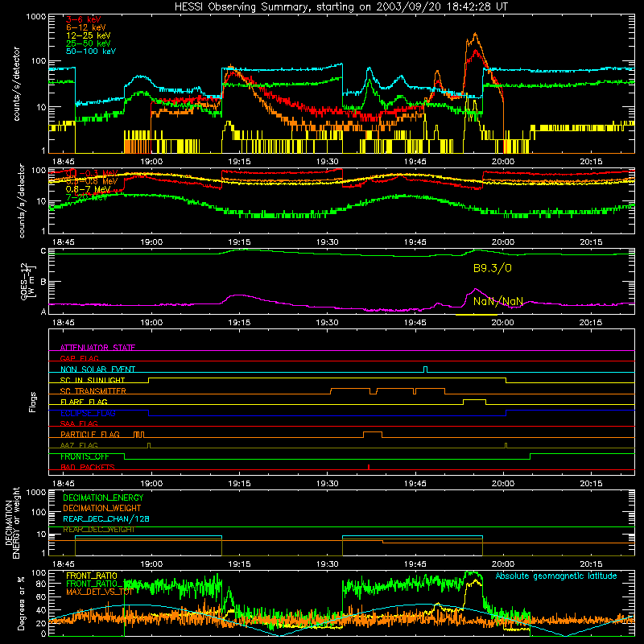Select the BAD_PACKETS flag label
Viewport: 644px width, 644px height.
88,467
